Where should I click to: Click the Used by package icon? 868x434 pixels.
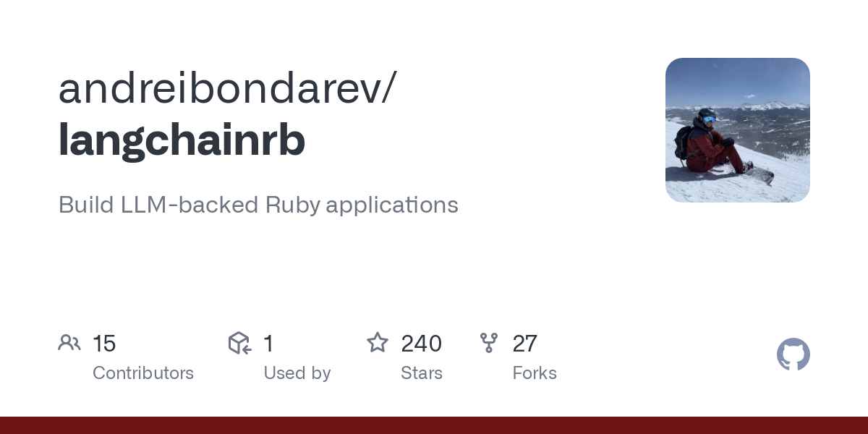click(239, 343)
